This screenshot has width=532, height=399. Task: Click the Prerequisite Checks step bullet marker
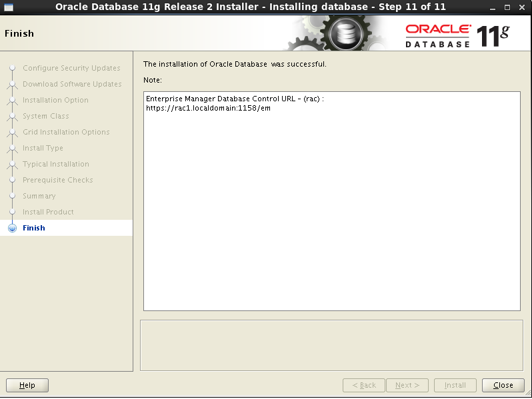point(12,180)
